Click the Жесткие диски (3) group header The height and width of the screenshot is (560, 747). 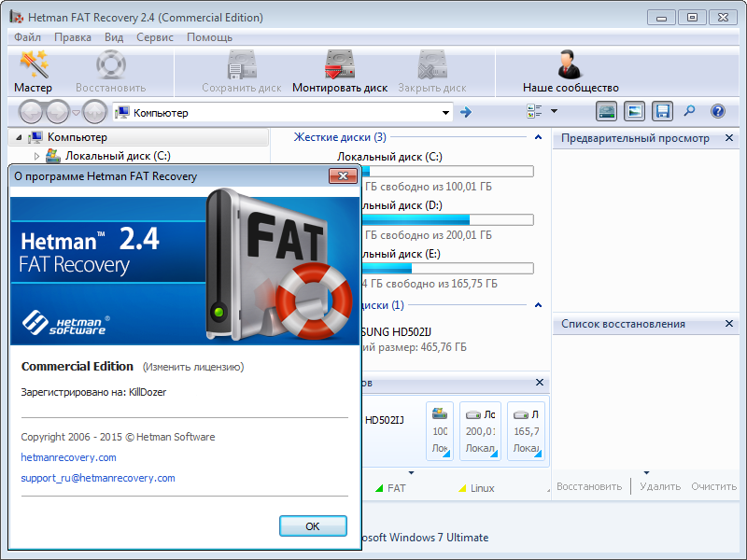(x=340, y=137)
